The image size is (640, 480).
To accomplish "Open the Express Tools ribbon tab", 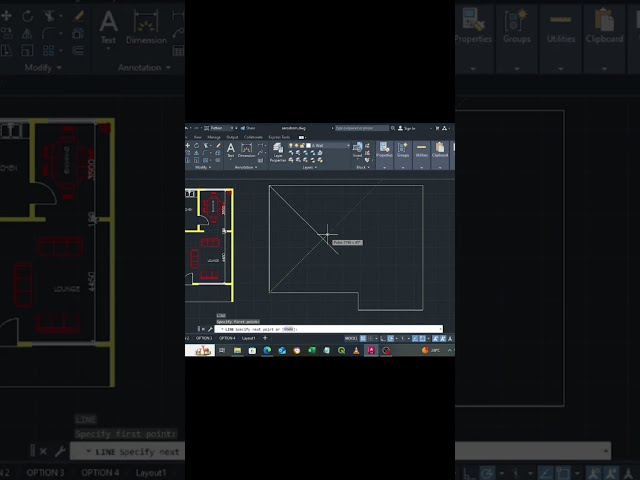I will [279, 137].
